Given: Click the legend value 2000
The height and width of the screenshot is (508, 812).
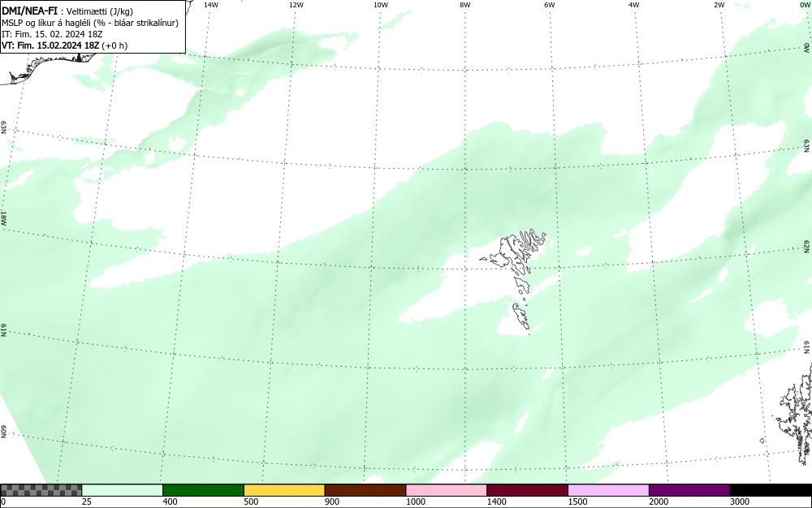Looking at the screenshot, I should (x=659, y=502).
